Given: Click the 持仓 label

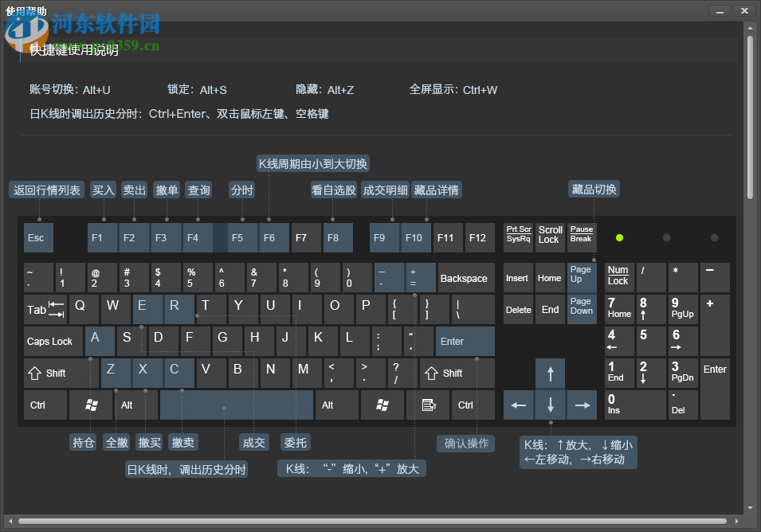Looking at the screenshot, I should click(84, 442).
